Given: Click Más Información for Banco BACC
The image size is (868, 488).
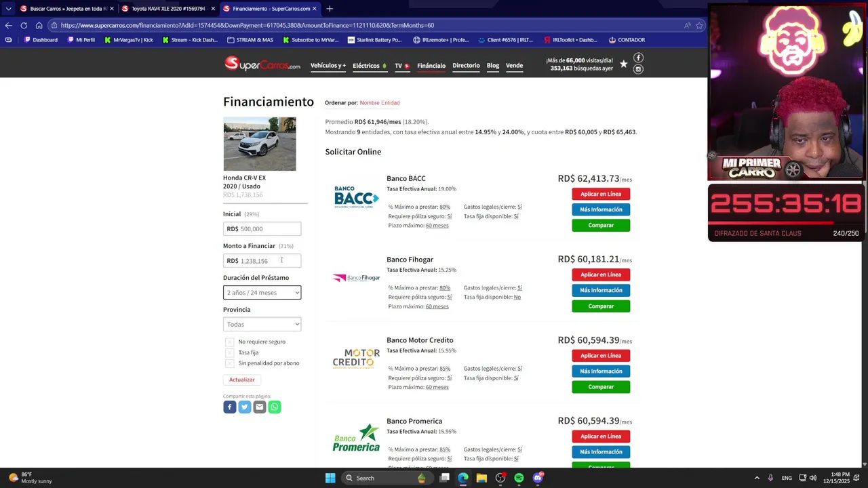Looking at the screenshot, I should pos(601,209).
